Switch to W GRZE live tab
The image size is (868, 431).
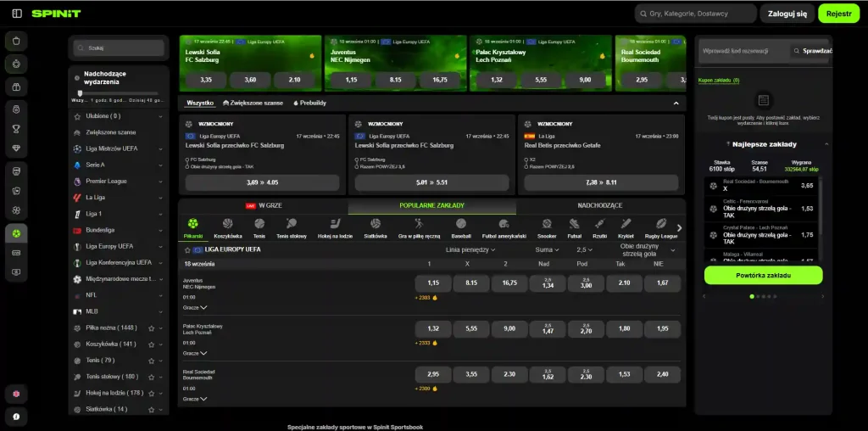point(264,205)
